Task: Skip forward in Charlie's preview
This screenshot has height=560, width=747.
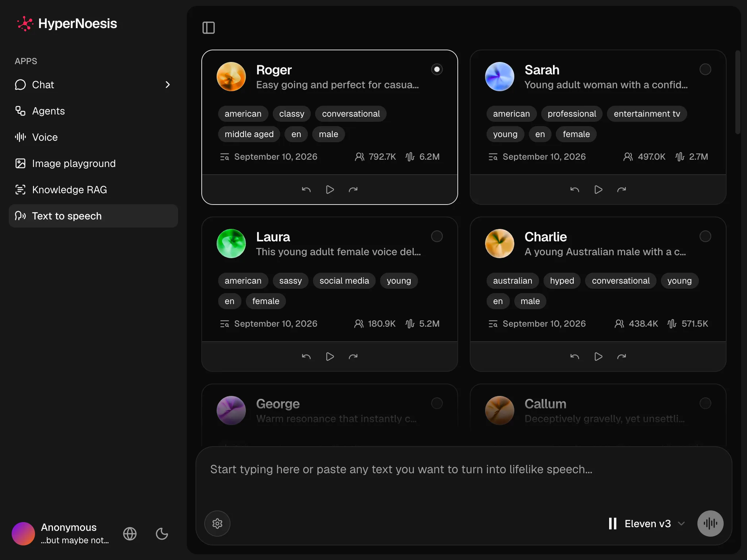Action: pyautogui.click(x=622, y=357)
